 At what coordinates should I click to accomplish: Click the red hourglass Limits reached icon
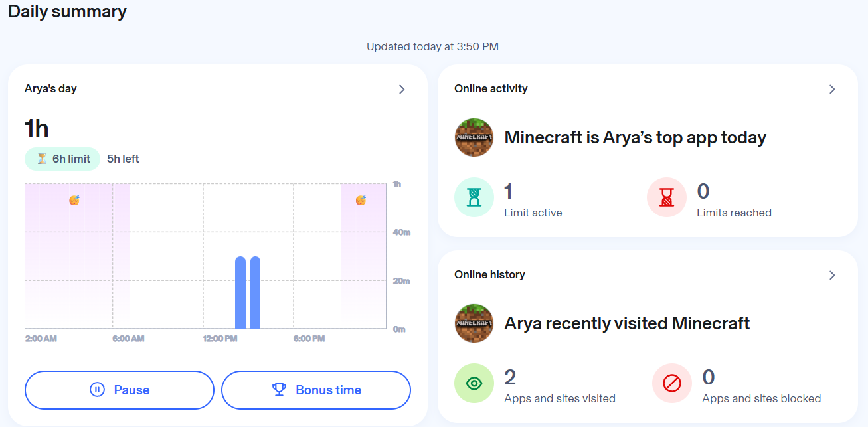pos(666,197)
